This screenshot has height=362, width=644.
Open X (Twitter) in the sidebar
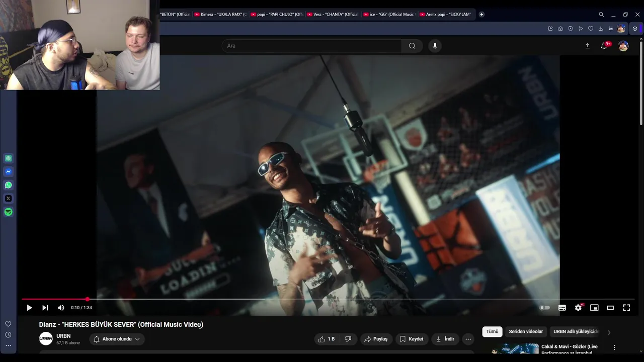pyautogui.click(x=9, y=199)
